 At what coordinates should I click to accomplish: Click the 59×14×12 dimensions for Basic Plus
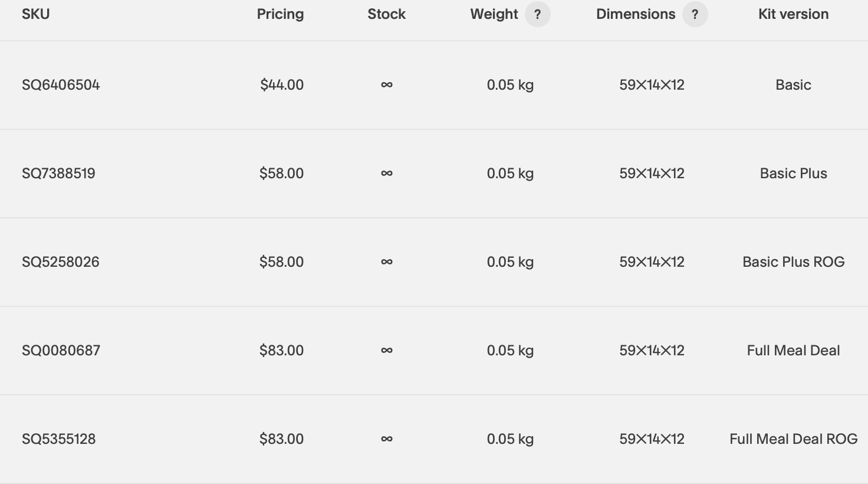652,174
